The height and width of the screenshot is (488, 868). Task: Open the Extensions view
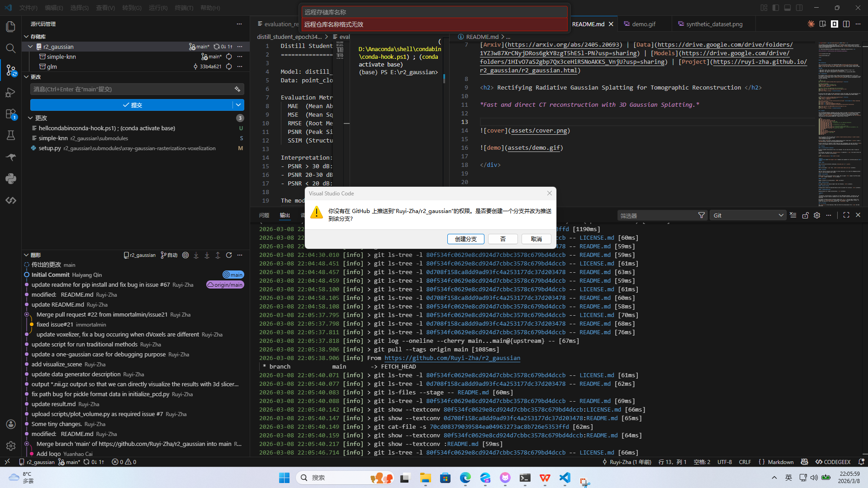click(11, 114)
